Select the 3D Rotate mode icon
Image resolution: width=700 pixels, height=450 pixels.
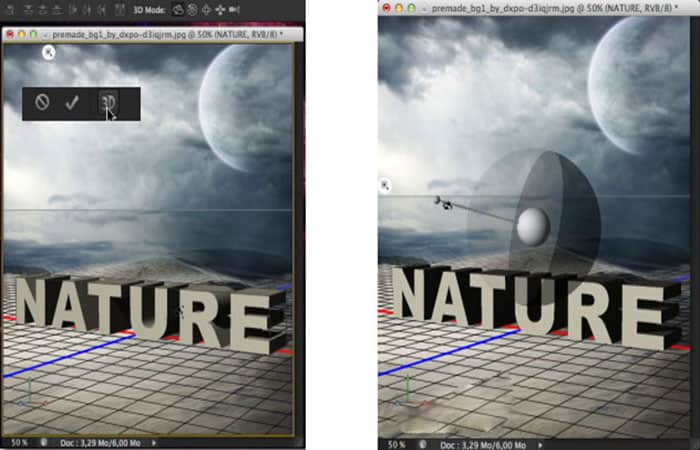tap(178, 10)
